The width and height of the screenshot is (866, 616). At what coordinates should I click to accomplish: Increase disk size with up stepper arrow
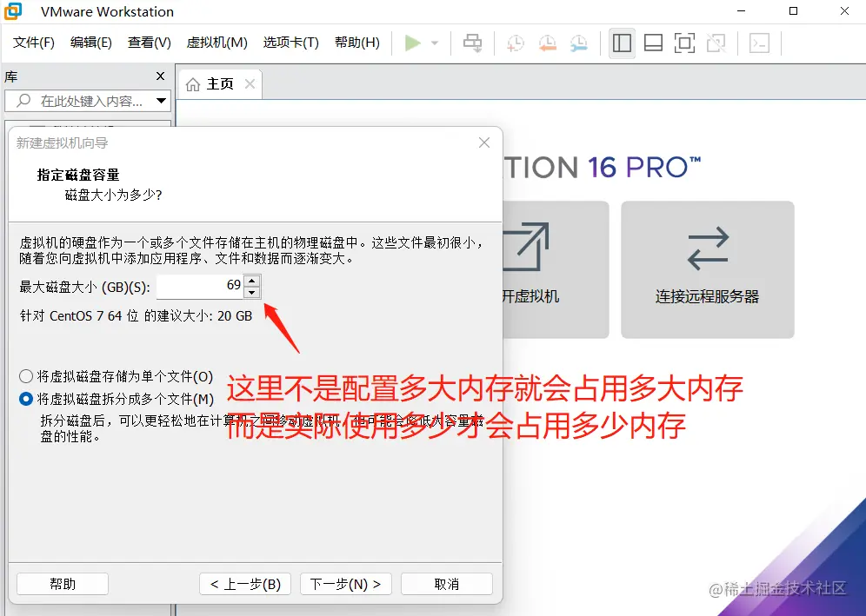click(x=252, y=281)
